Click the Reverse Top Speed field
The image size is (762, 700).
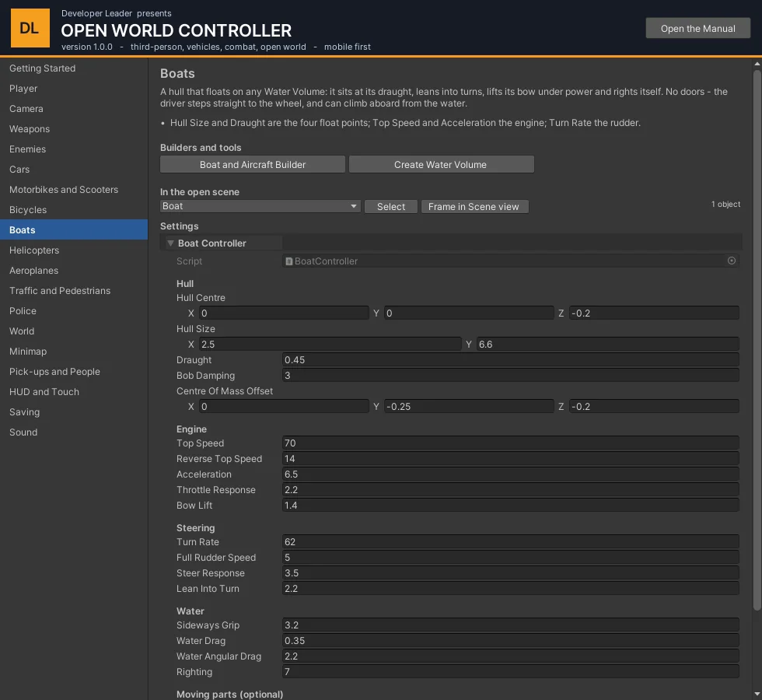point(510,458)
